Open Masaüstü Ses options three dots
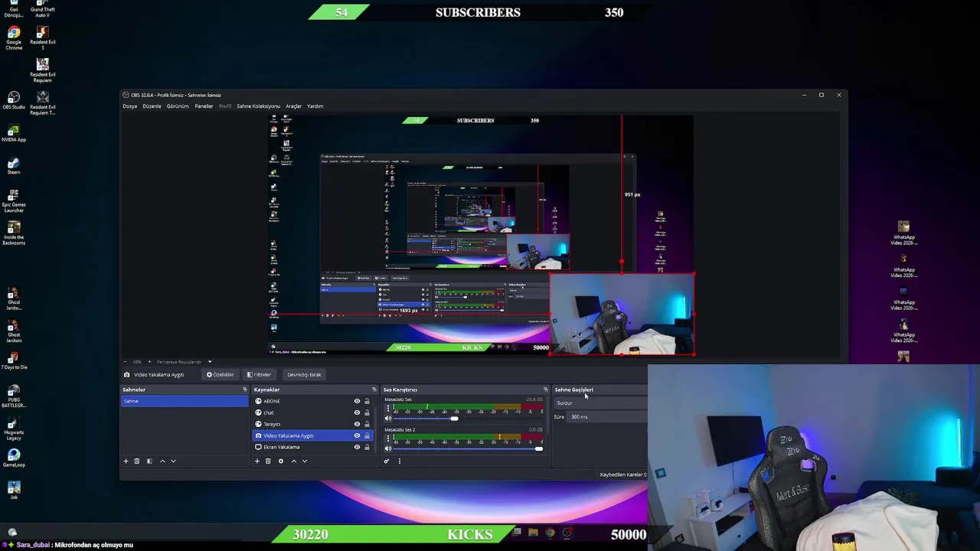This screenshot has height=551, width=980. pyautogui.click(x=388, y=408)
